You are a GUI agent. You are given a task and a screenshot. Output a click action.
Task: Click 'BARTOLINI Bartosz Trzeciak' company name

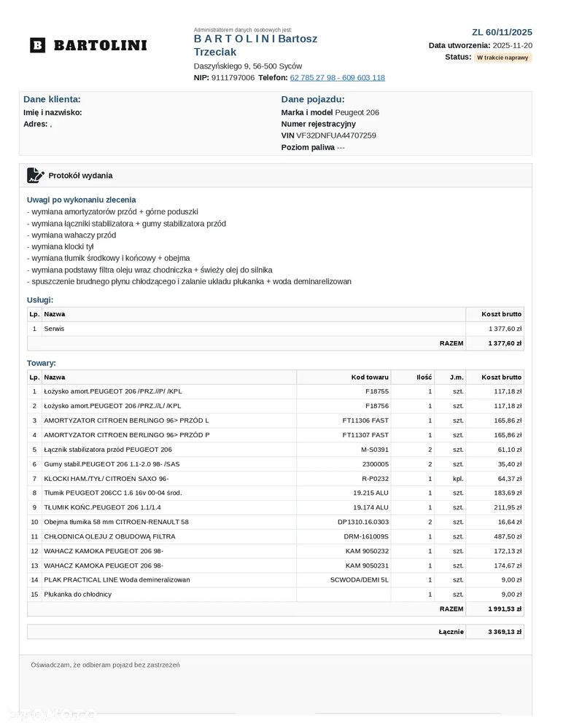(255, 45)
